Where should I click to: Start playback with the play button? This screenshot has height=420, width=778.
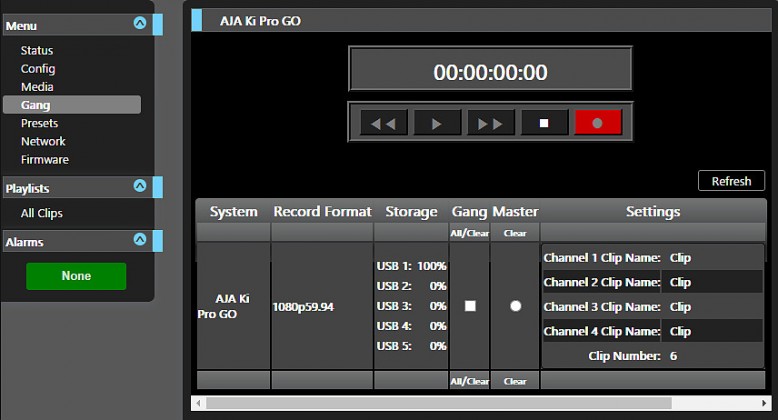click(x=437, y=123)
